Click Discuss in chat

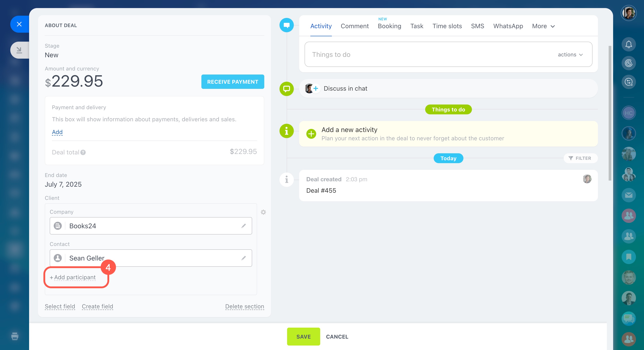pyautogui.click(x=345, y=88)
